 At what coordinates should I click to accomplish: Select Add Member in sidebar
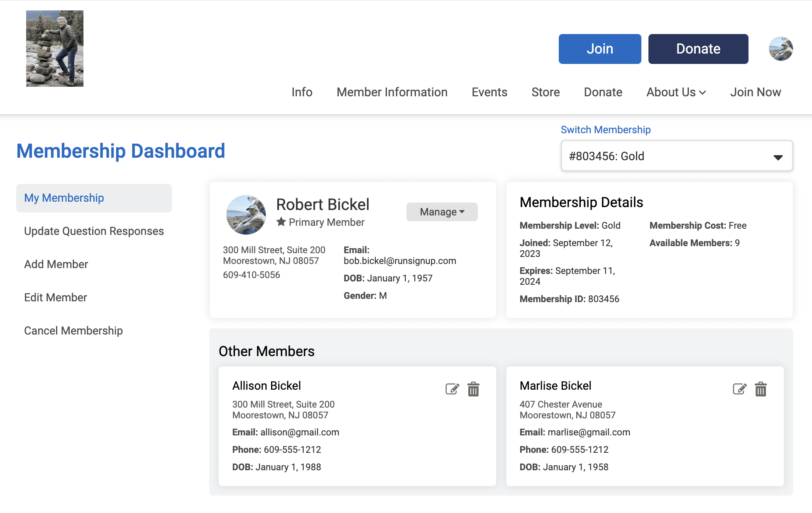click(56, 264)
